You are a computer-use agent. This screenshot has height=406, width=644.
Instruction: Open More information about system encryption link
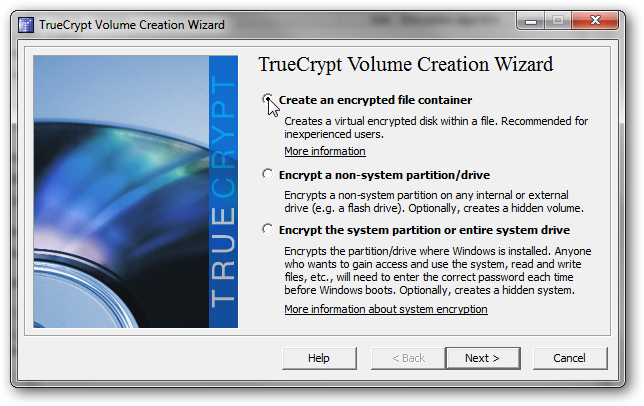click(386, 309)
